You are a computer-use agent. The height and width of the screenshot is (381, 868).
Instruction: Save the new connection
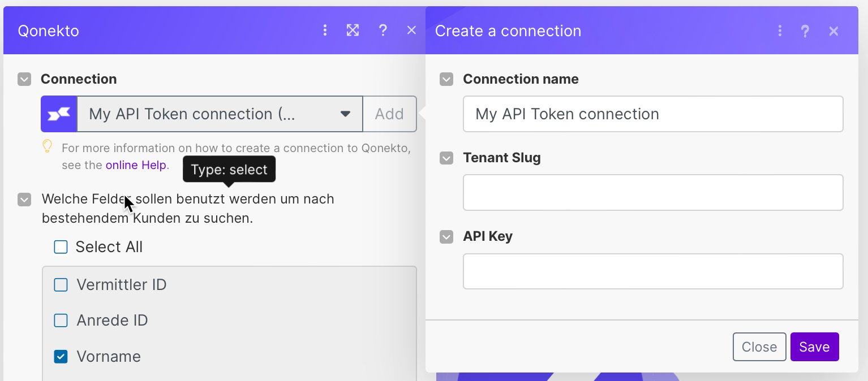814,347
